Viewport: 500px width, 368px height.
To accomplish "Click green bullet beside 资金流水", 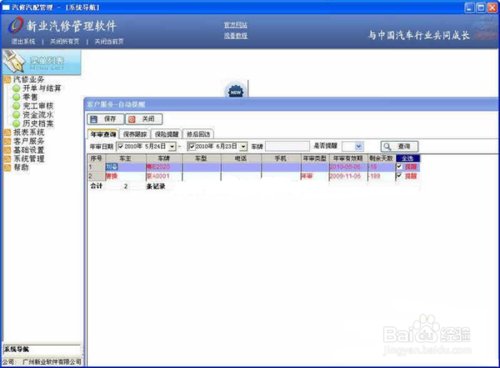I will point(16,115).
